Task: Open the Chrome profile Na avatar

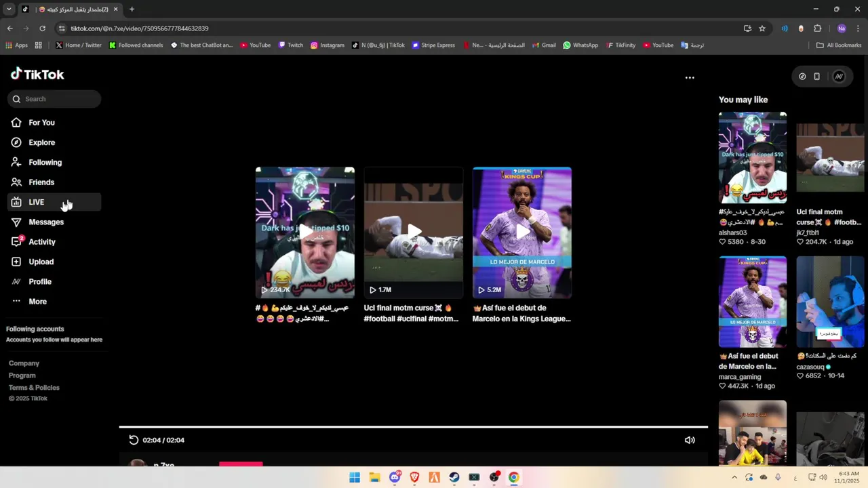Action: [842, 28]
